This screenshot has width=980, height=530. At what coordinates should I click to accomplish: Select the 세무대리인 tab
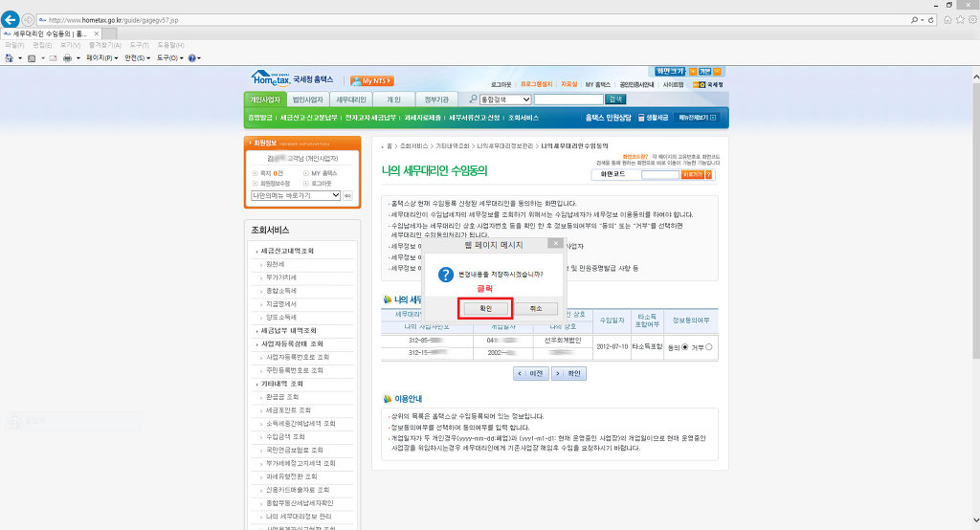coord(350,99)
